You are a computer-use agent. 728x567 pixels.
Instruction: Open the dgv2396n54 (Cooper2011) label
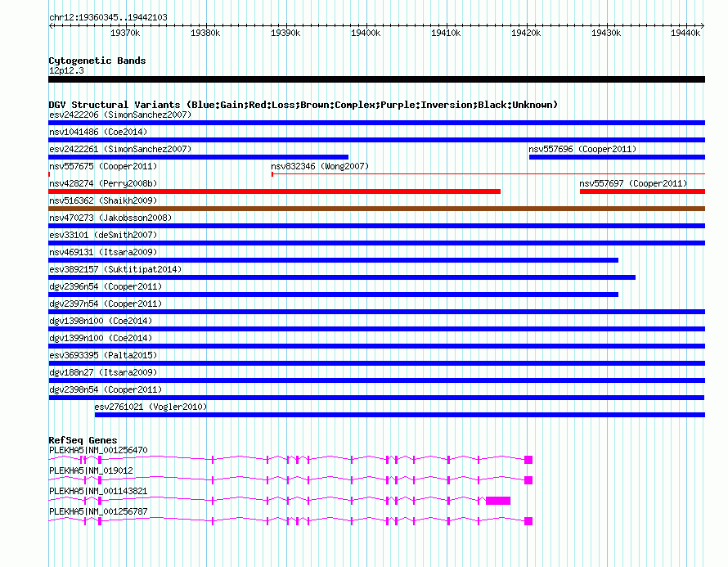point(106,286)
